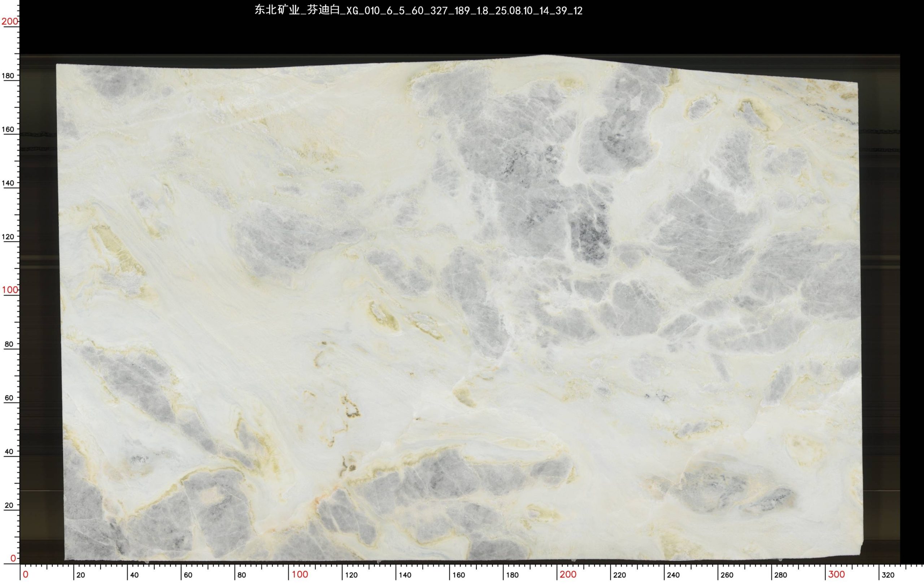Click the 320 label on horizontal ruler
Image resolution: width=924 pixels, height=584 pixels.
click(x=888, y=575)
